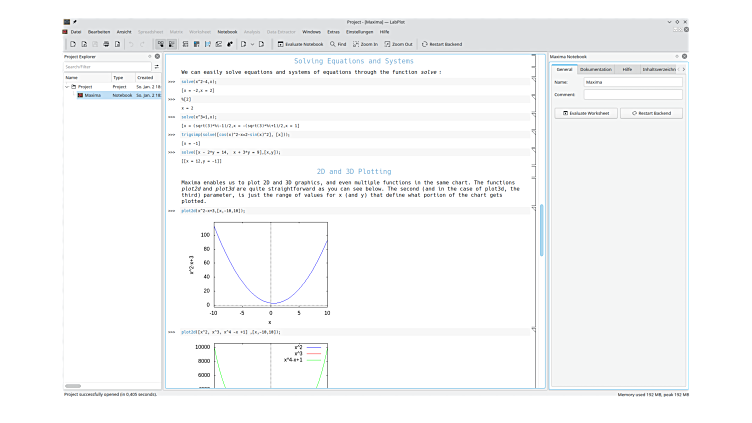This screenshot has height=423, width=752.
Task: Zoom In on the notebook
Action: click(x=364, y=44)
